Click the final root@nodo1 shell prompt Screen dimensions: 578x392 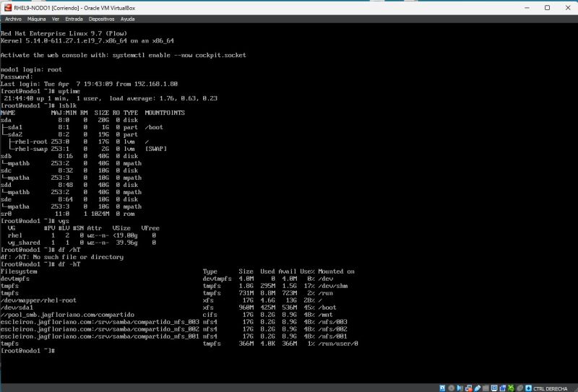click(28, 351)
